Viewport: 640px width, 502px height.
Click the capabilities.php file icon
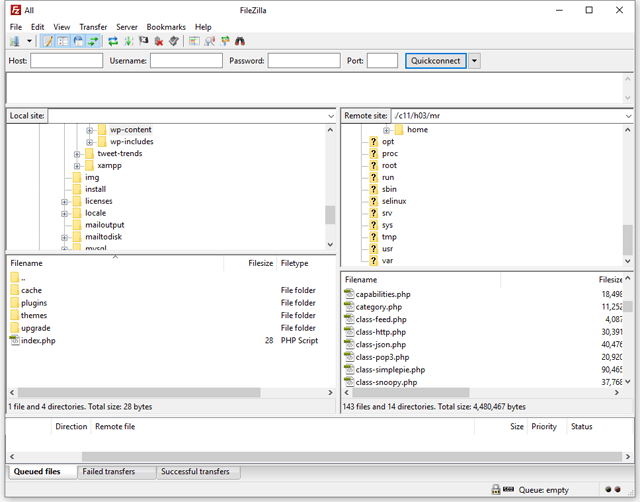click(349, 294)
